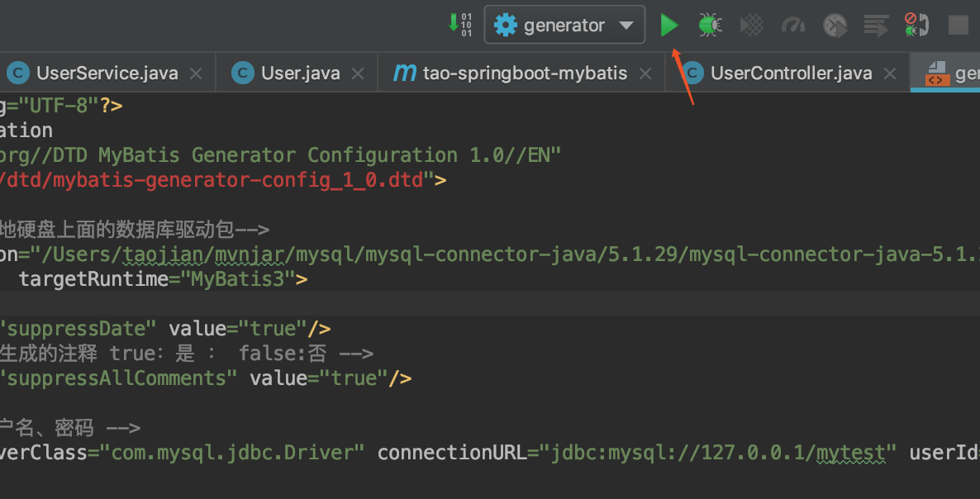
Task: Close the User.java tab
Action: point(358,74)
